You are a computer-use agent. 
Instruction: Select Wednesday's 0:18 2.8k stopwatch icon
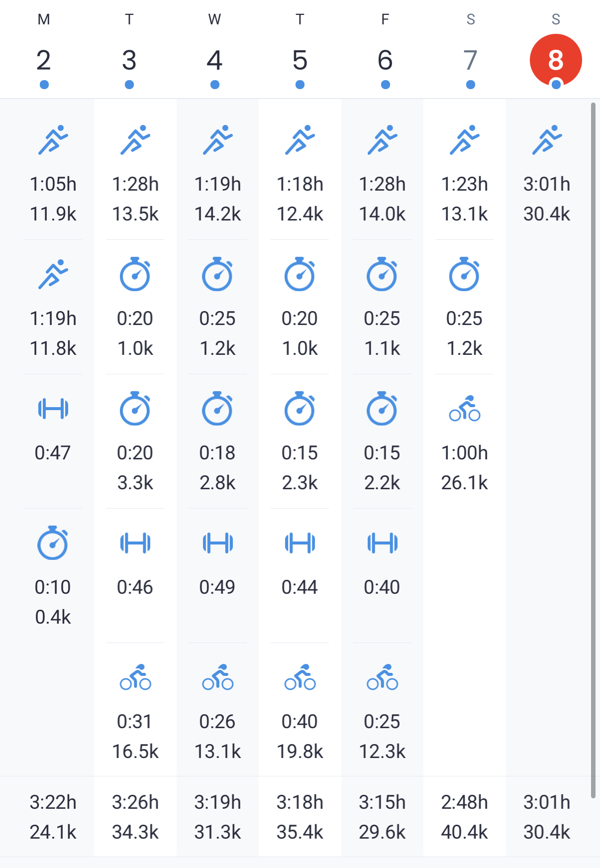pyautogui.click(x=217, y=408)
